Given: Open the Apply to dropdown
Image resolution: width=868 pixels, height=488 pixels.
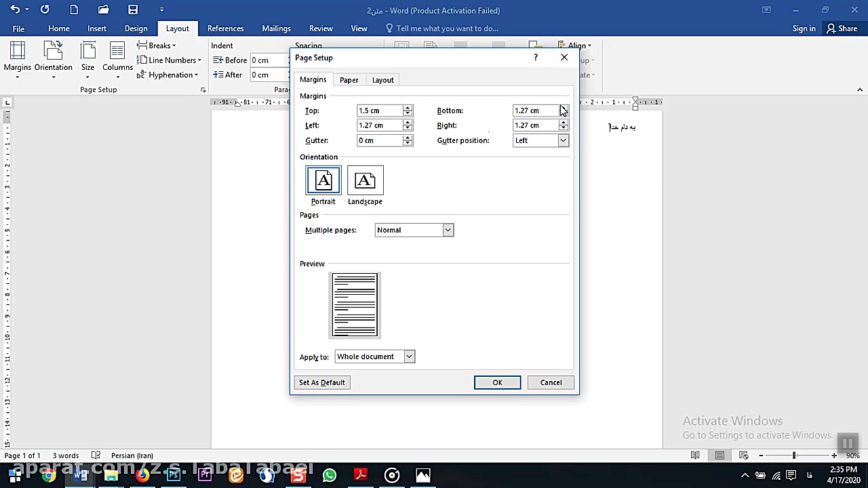Looking at the screenshot, I should click(408, 356).
